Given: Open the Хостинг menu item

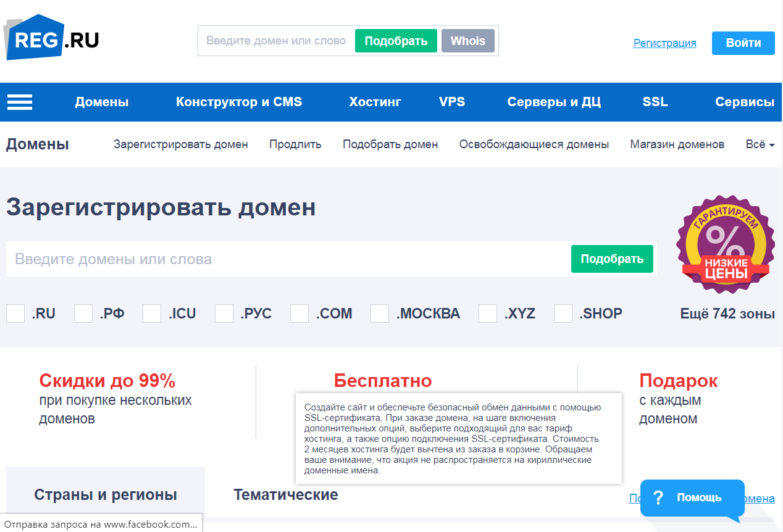Looking at the screenshot, I should pyautogui.click(x=375, y=102).
